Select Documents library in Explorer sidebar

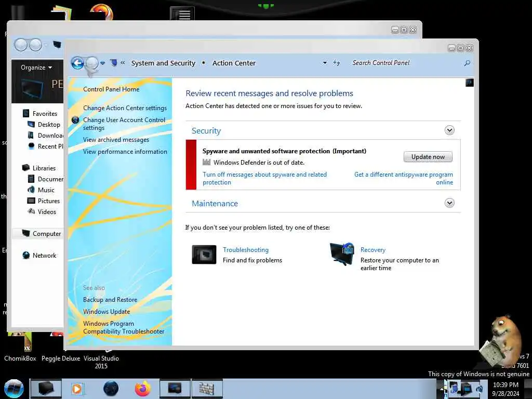(x=46, y=179)
